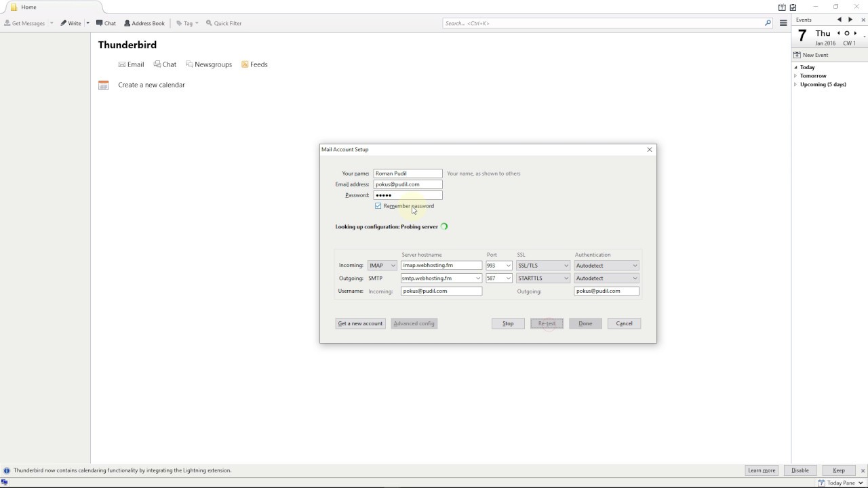The height and width of the screenshot is (488, 868).
Task: Toggle the Today Pane button in status bar
Action: (x=840, y=483)
